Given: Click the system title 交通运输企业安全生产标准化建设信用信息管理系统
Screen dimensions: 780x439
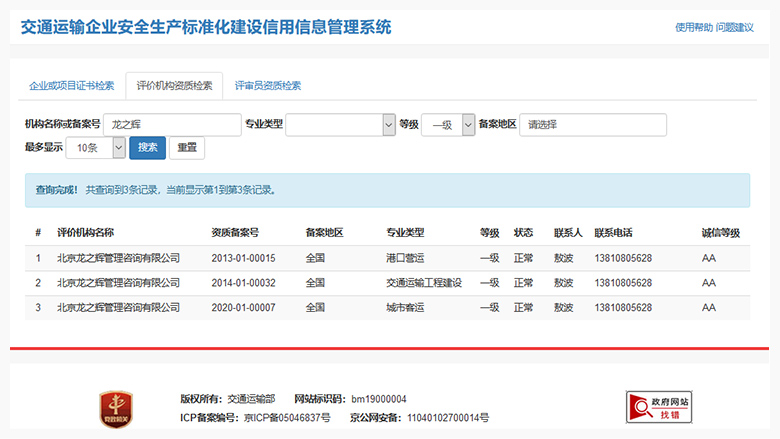Looking at the screenshot, I should [x=206, y=26].
